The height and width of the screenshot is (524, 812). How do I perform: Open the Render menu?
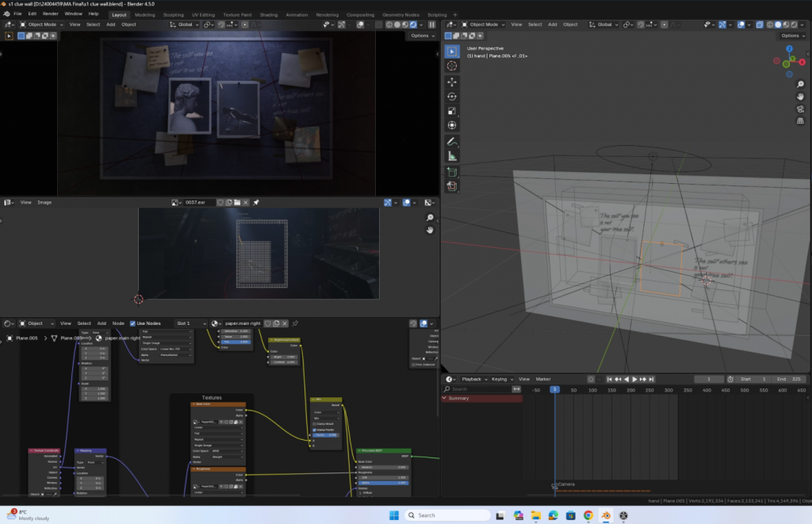pyautogui.click(x=51, y=14)
